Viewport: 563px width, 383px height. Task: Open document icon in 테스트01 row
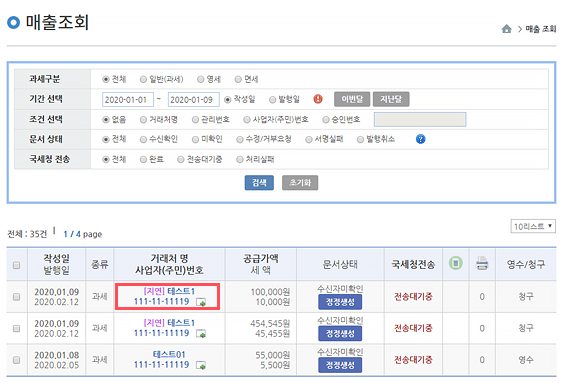(x=201, y=365)
